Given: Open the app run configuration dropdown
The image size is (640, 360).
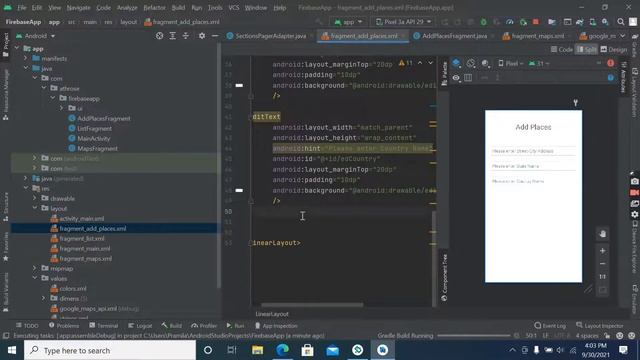Looking at the screenshot, I should (349, 22).
